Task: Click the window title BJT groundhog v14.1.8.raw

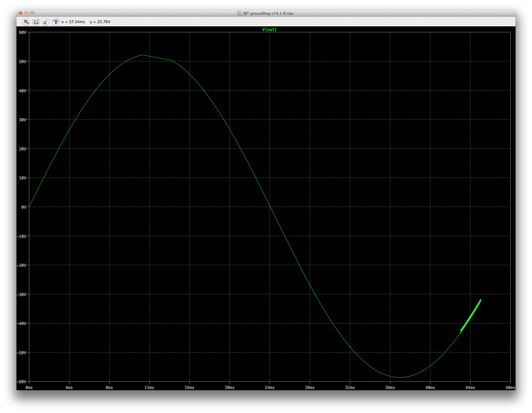Action: coord(268,13)
